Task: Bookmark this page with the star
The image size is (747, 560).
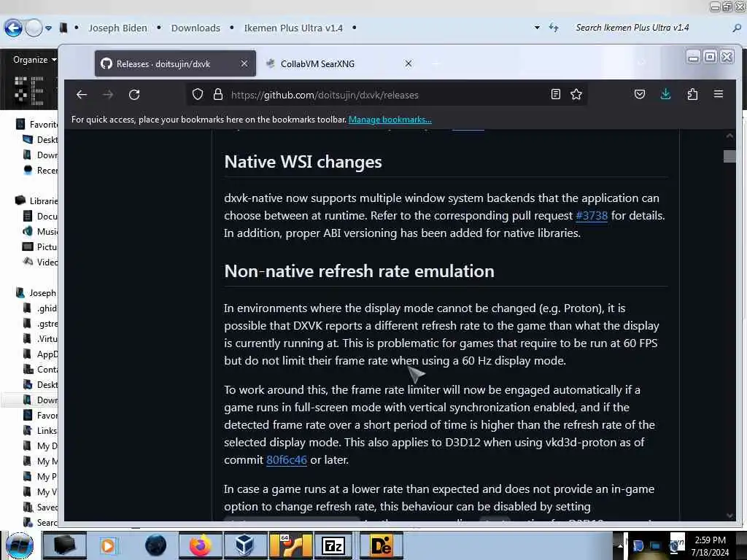Action: 576,94
